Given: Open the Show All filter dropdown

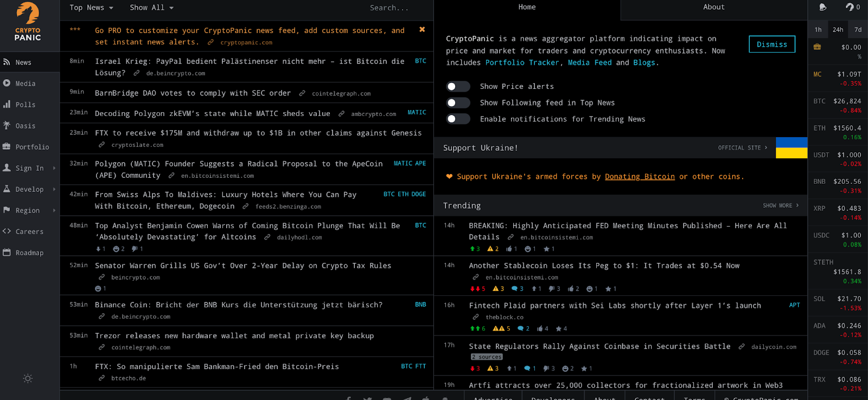Looking at the screenshot, I should [152, 8].
